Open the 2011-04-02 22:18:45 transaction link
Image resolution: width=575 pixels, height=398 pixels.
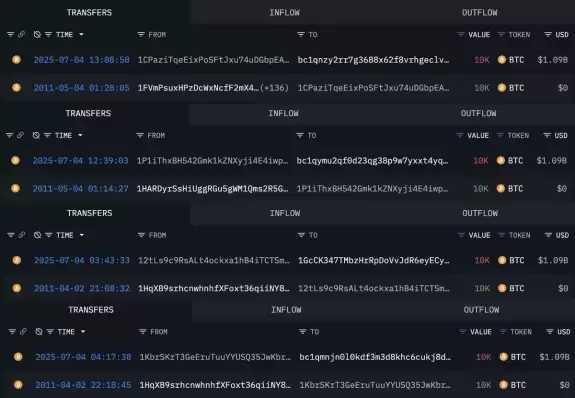pyautogui.click(x=83, y=385)
